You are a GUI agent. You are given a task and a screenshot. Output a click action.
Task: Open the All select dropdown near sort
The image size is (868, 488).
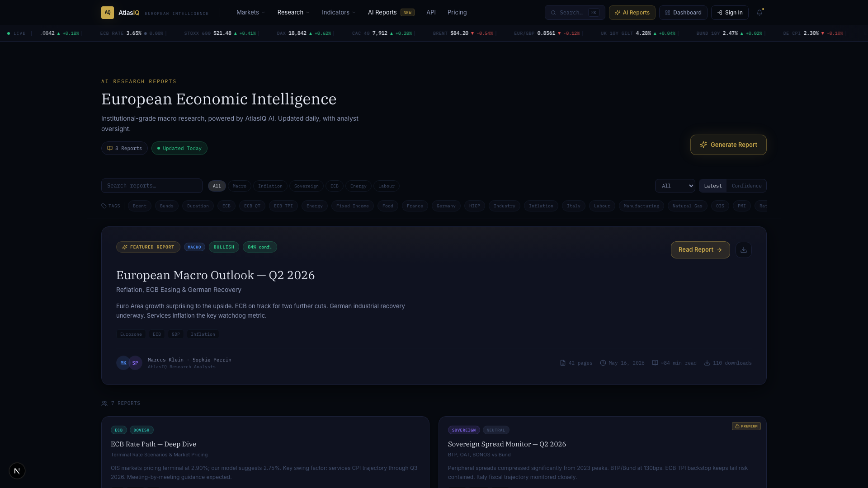tap(675, 186)
